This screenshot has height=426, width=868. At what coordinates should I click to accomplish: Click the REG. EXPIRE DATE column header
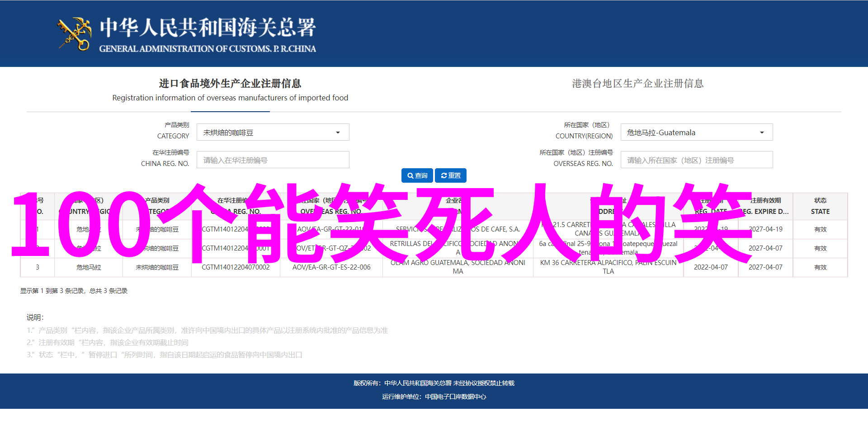(x=766, y=206)
